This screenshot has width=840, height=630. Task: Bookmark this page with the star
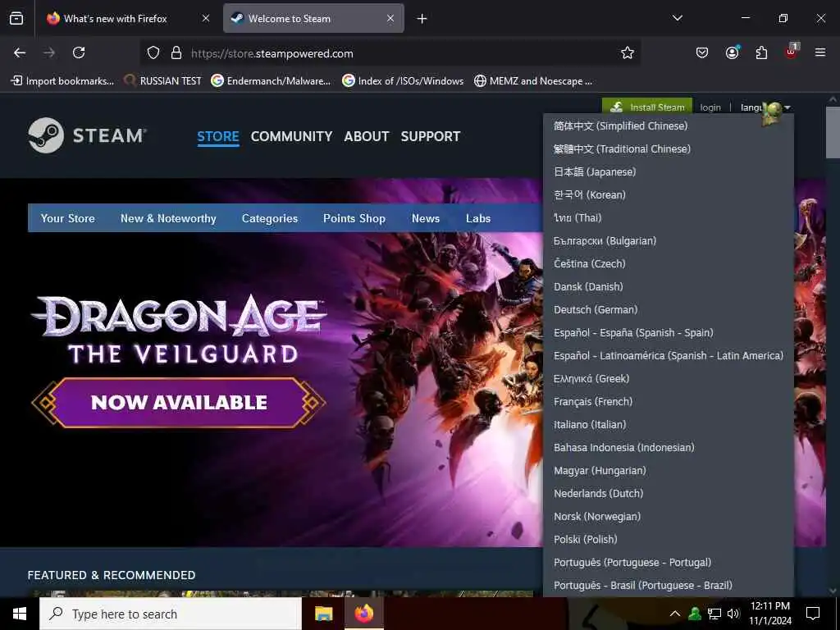pos(628,52)
